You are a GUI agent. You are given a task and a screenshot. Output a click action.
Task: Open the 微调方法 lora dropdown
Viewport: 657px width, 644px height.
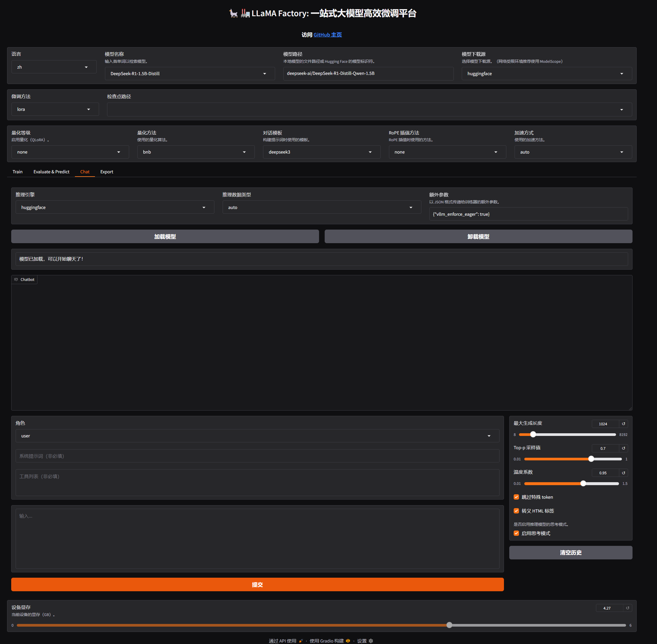55,109
